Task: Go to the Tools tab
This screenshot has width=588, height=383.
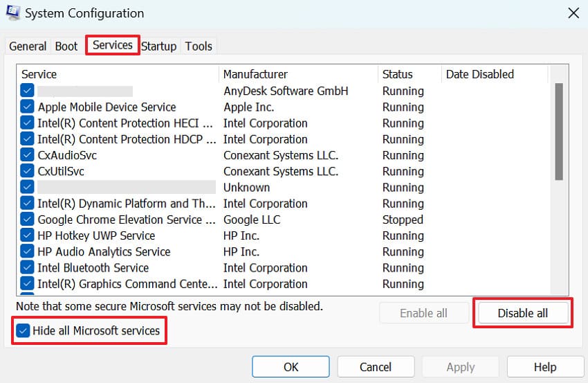Action: (x=199, y=46)
